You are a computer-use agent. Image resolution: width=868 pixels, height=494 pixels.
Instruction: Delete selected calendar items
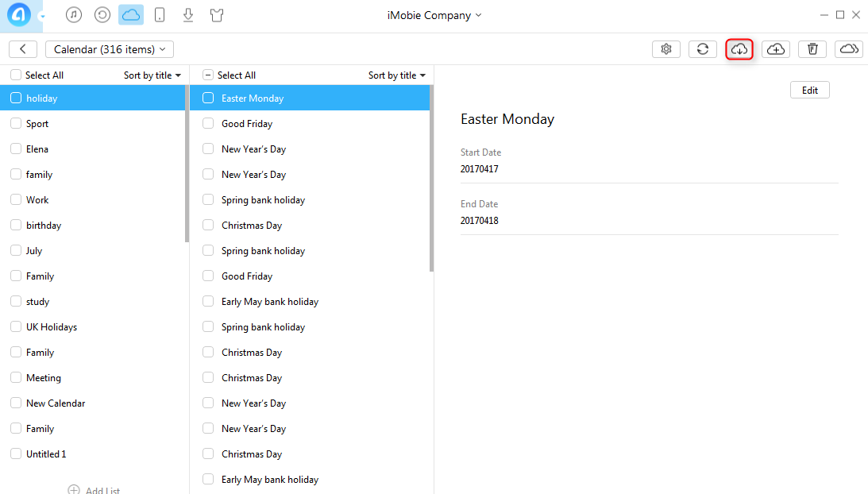pos(812,49)
